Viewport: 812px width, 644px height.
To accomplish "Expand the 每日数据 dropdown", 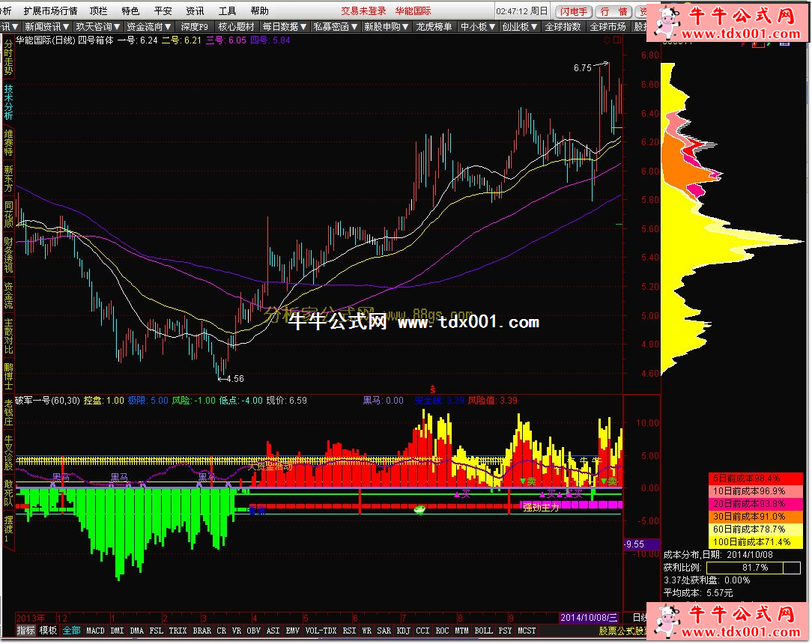I will 285,26.
